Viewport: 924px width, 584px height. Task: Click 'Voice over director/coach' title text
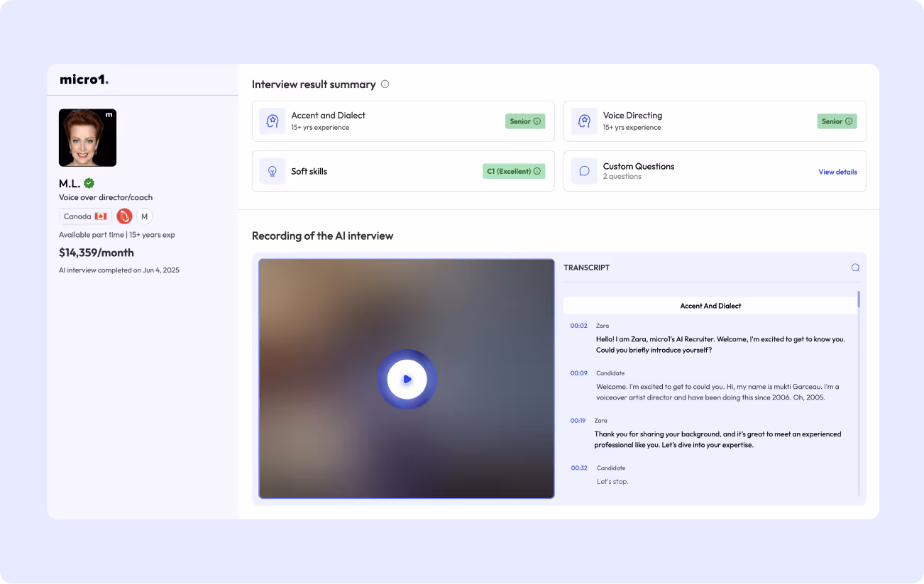[x=106, y=197]
